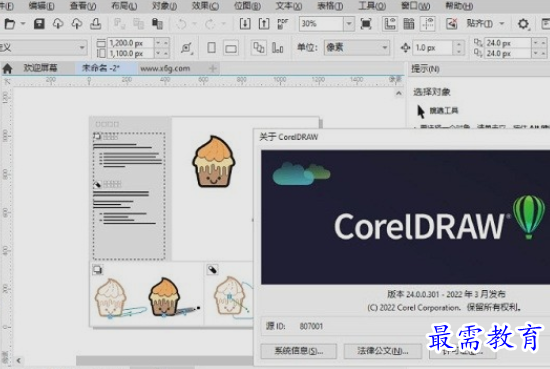Add new document tab with plus
The height and width of the screenshot is (369, 550).
click(x=213, y=68)
